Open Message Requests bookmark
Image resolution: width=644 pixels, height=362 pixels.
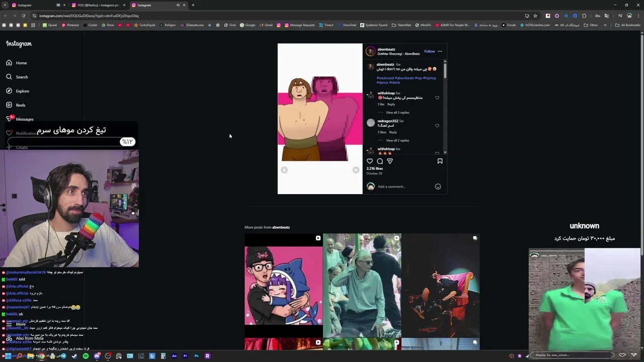(299, 25)
